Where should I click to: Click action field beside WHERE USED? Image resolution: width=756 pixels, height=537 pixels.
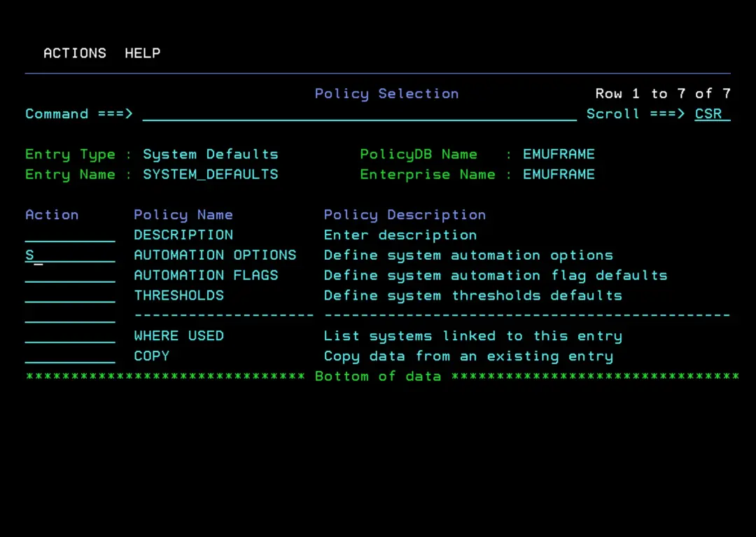(70, 337)
